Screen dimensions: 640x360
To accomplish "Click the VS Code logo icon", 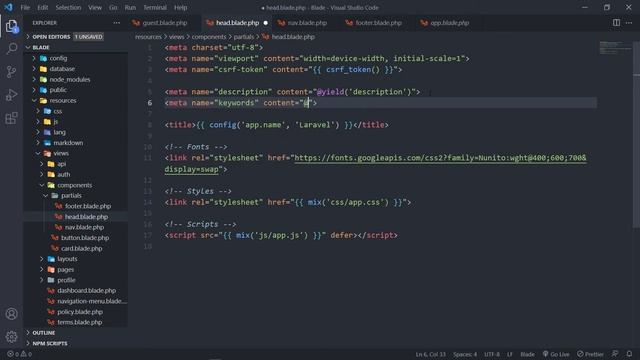I will (9, 7).
